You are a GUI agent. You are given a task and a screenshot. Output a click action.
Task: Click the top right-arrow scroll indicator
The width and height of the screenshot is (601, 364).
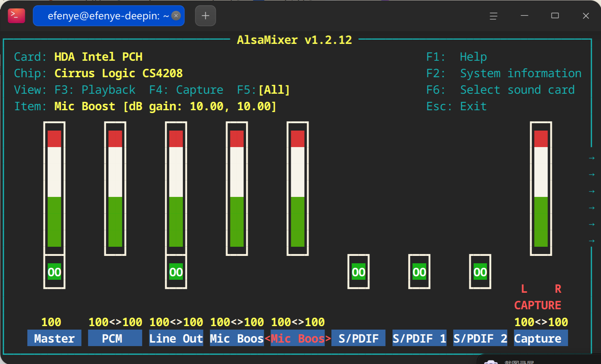[x=592, y=158]
